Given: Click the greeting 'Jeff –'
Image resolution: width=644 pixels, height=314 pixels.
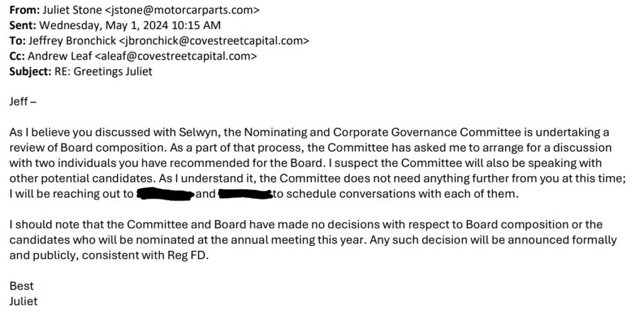Looking at the screenshot, I should [23, 101].
